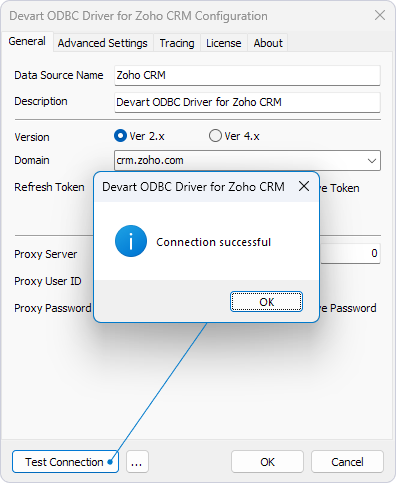Screen dimensions: 396x483
Task: Switch to the General tab
Action: tap(27, 41)
